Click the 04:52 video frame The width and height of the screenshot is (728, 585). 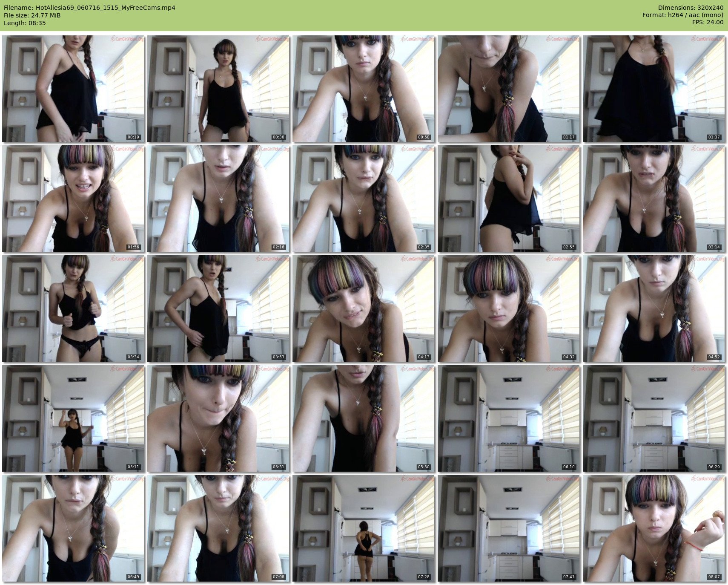(x=654, y=308)
